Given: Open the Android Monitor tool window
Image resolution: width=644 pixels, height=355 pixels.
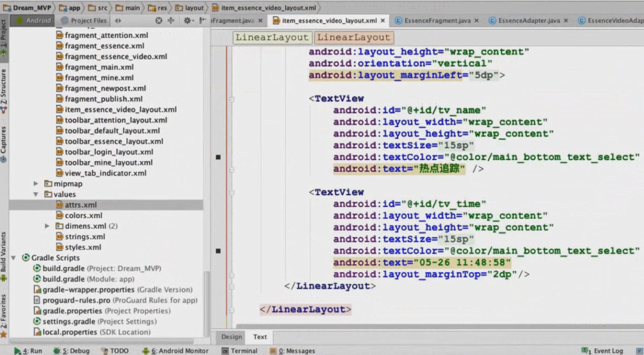Looking at the screenshot, I should [175, 351].
